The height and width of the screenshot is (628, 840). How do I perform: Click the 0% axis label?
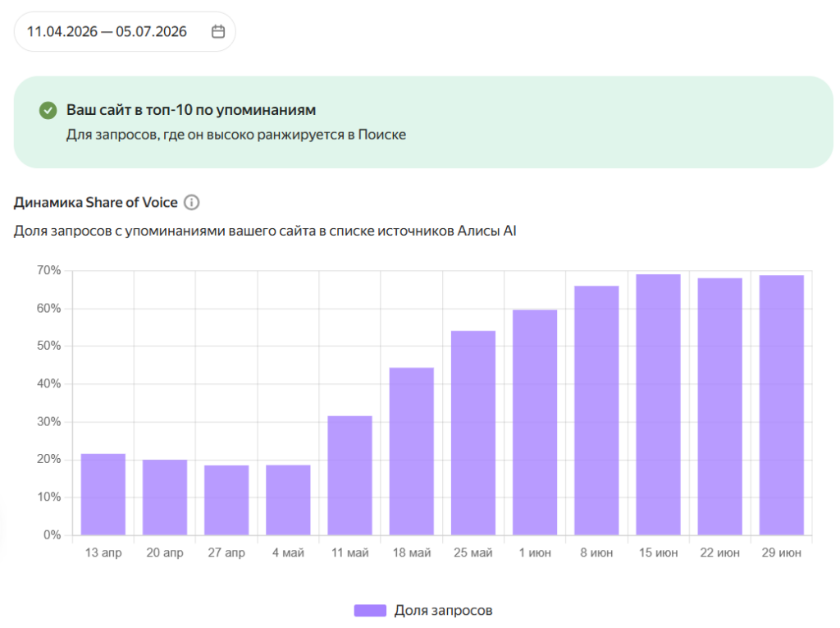tap(52, 534)
